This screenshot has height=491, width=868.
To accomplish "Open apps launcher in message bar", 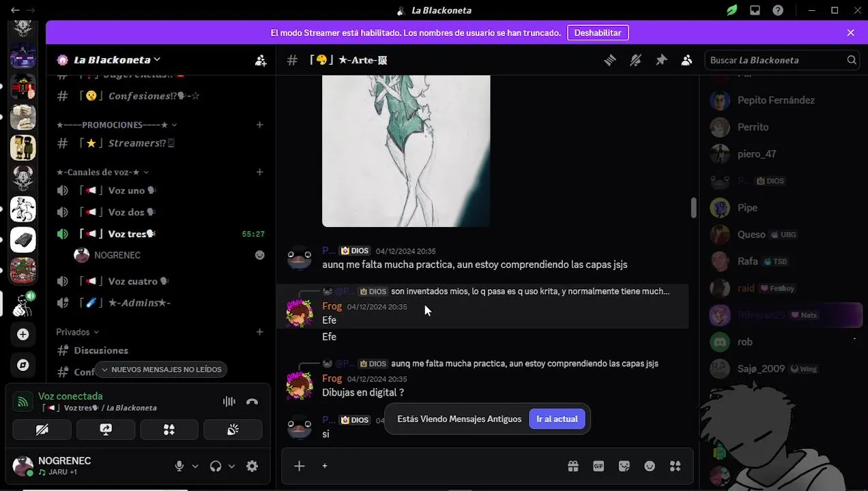I will pyautogui.click(x=675, y=466).
